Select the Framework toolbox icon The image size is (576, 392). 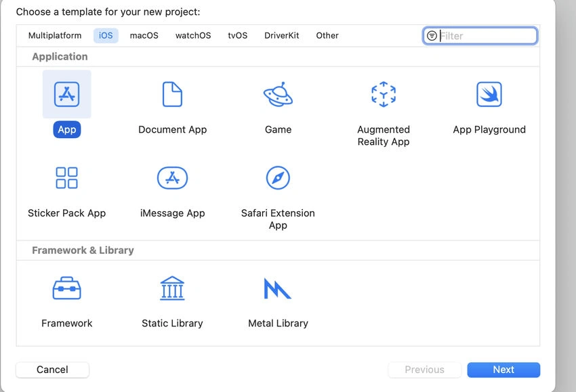pyautogui.click(x=66, y=288)
